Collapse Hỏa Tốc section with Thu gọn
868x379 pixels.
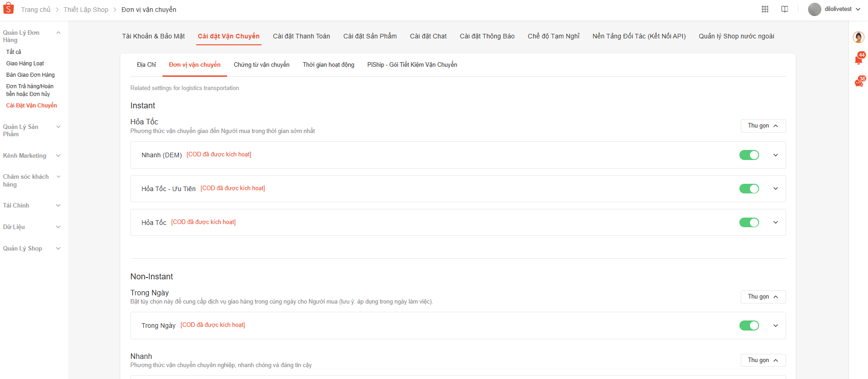point(763,126)
